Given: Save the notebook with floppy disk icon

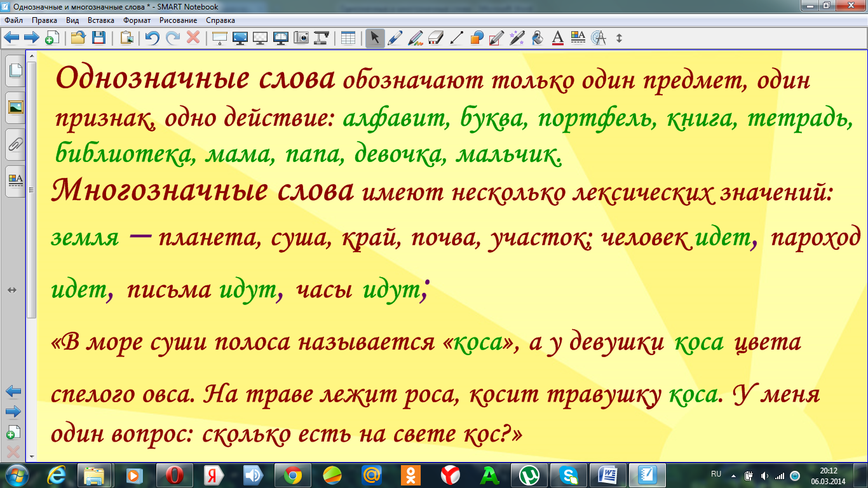Looking at the screenshot, I should 98,38.
